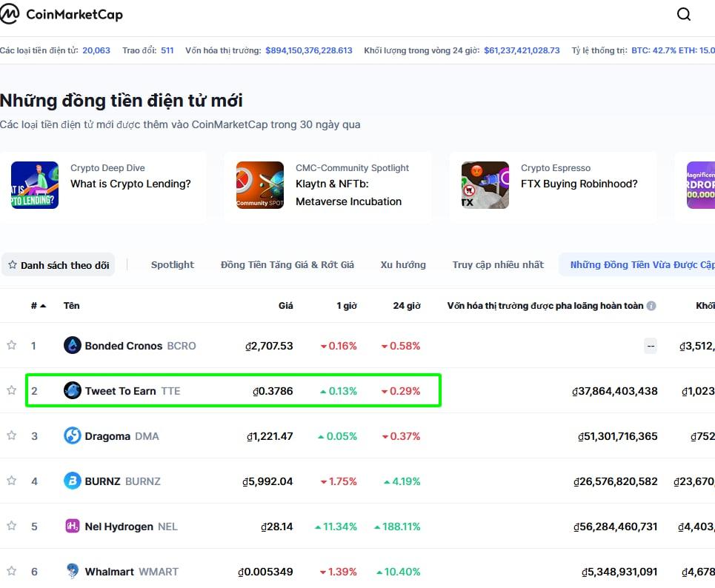Open FTX Buying Robinhood? article link

point(579,184)
